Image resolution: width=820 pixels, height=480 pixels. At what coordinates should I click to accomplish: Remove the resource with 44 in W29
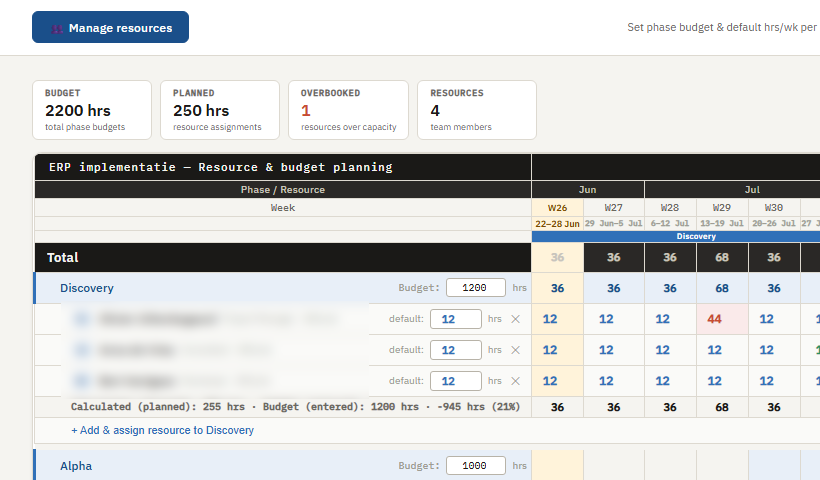[x=515, y=319]
